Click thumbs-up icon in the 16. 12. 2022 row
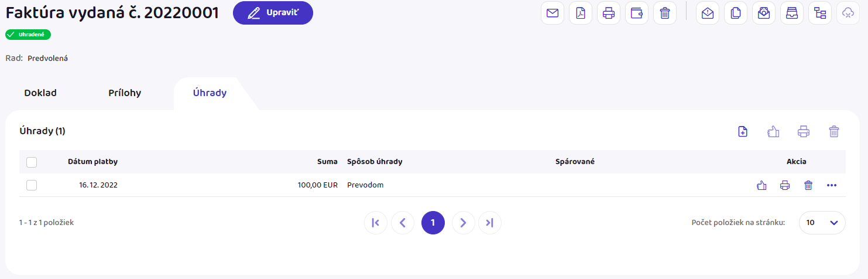Image resolution: width=868 pixels, height=279 pixels. click(761, 185)
